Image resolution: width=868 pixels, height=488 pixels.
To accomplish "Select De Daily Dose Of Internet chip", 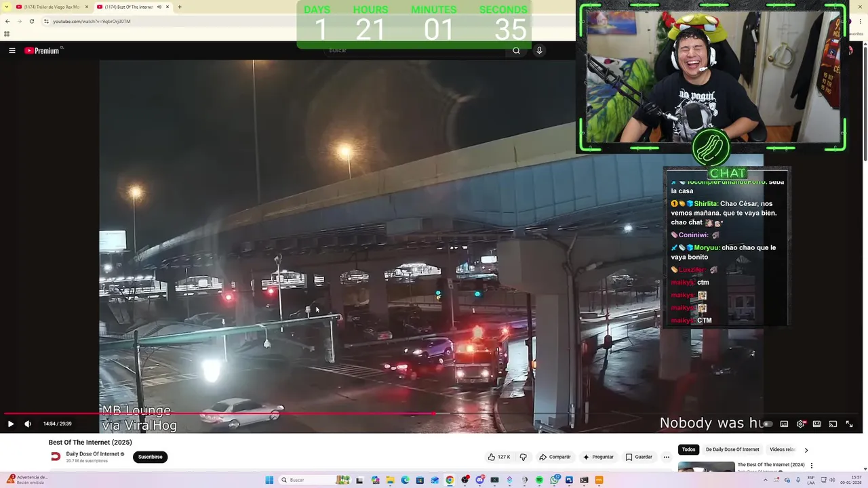I will point(732,449).
